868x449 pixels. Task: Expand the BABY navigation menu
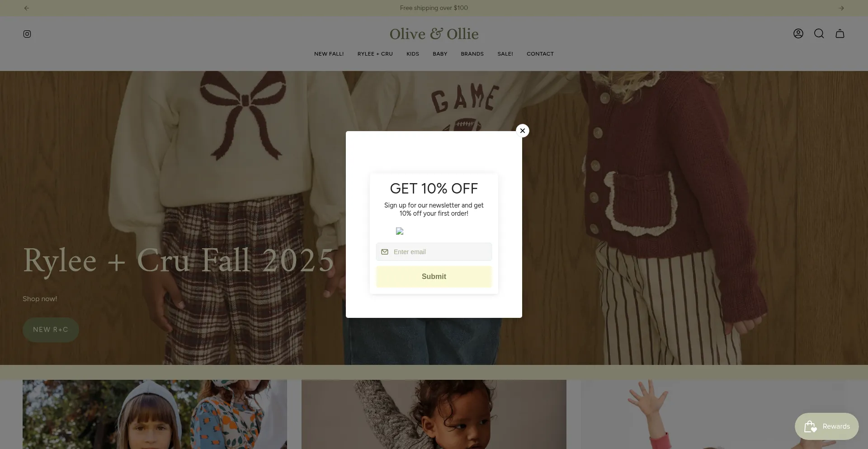click(x=440, y=54)
